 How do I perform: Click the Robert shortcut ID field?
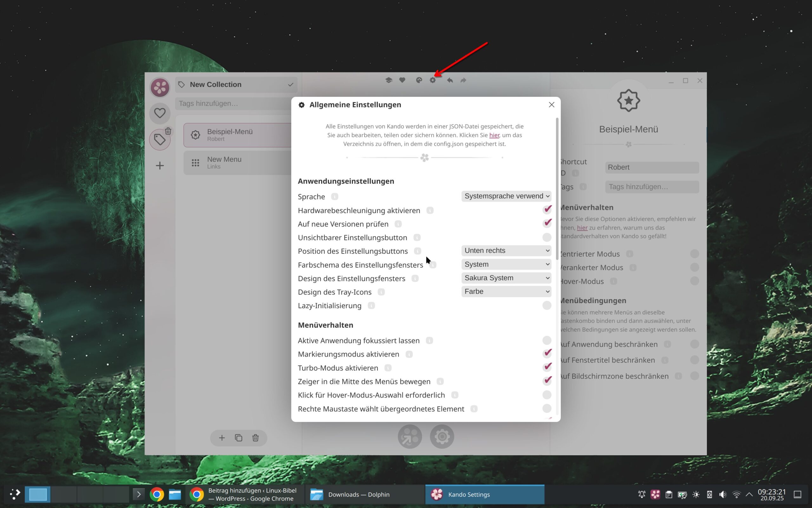pyautogui.click(x=652, y=167)
